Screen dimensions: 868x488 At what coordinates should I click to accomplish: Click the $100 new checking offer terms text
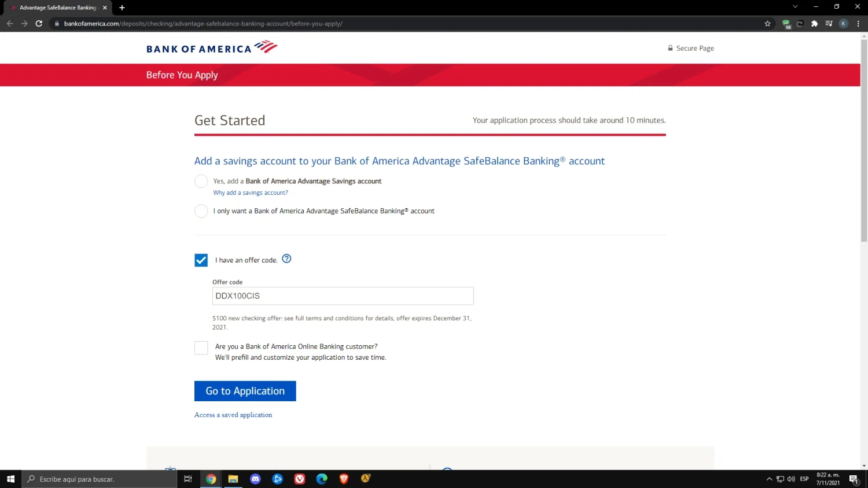click(342, 323)
